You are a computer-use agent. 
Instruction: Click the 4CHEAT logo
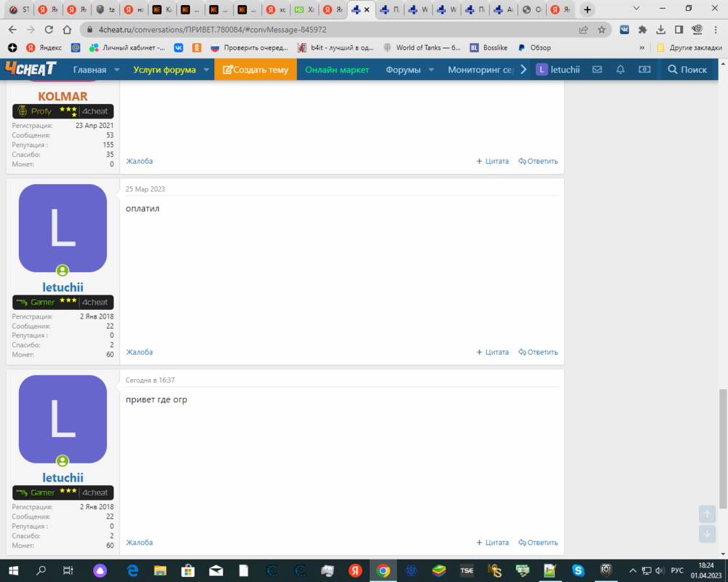click(x=31, y=69)
